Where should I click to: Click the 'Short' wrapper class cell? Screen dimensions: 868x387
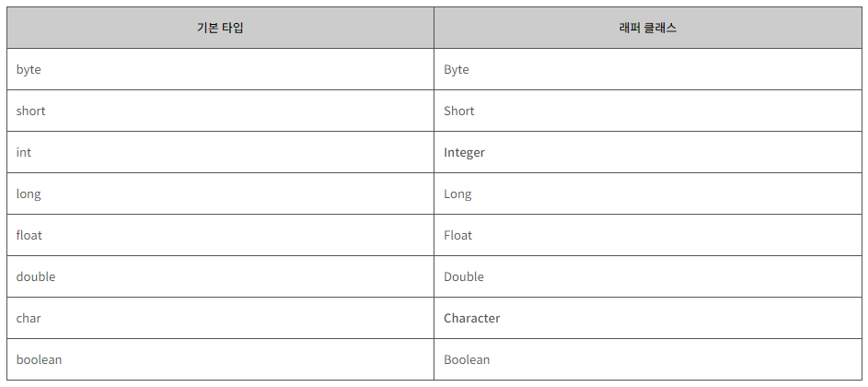pos(648,111)
